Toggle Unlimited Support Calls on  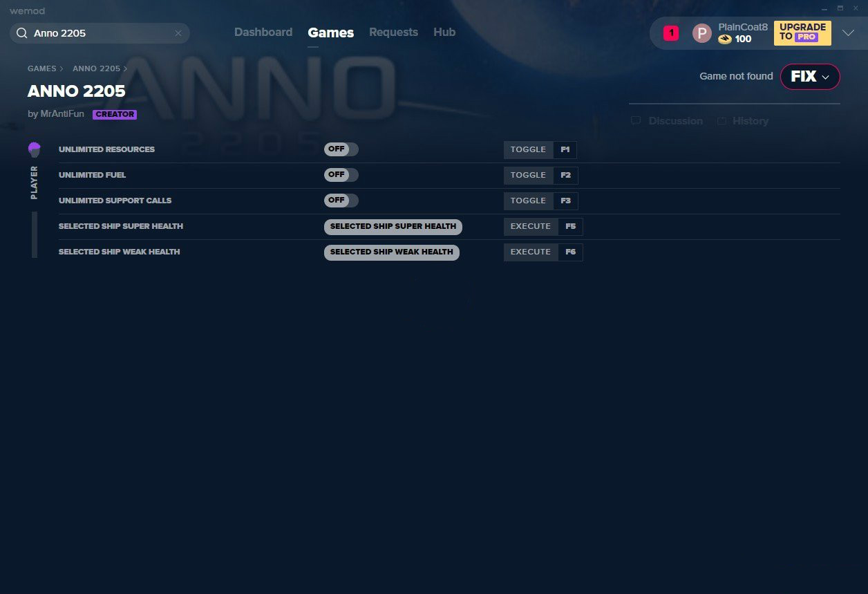coord(341,201)
